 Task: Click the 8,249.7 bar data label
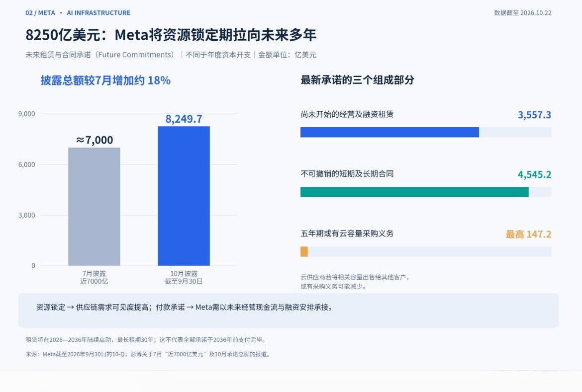click(x=184, y=119)
